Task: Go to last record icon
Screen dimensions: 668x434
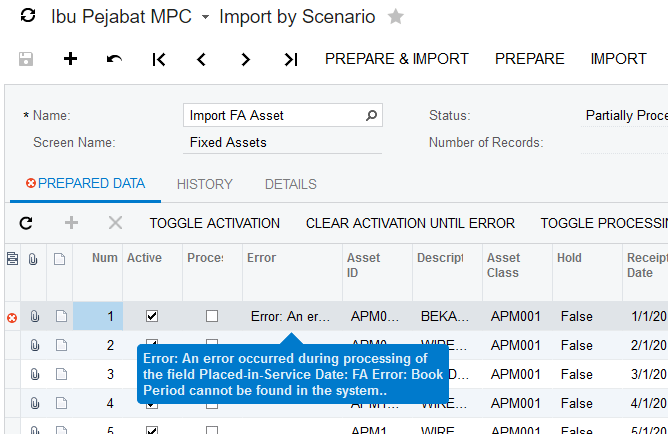Action: 290,59
